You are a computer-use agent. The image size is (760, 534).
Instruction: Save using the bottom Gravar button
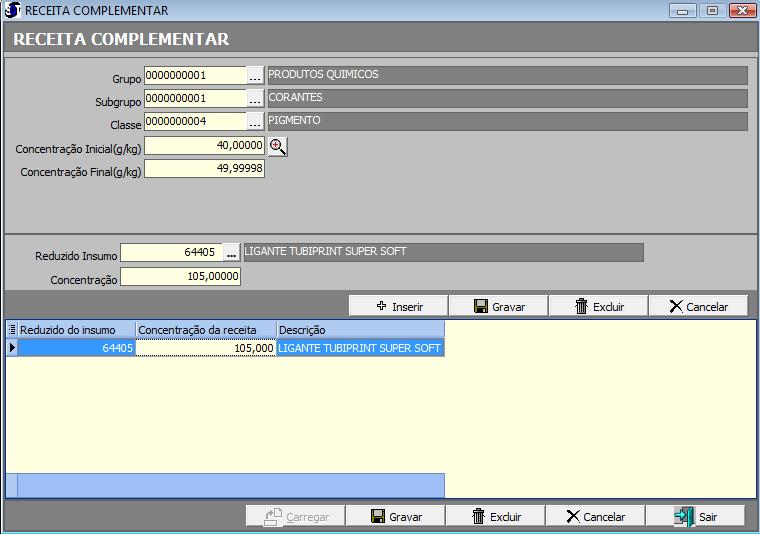(x=396, y=516)
